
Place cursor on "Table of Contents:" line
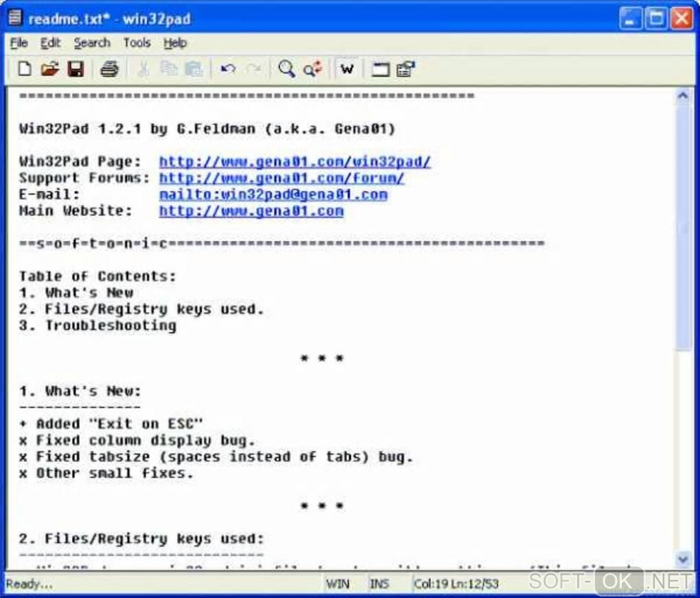[x=97, y=276]
